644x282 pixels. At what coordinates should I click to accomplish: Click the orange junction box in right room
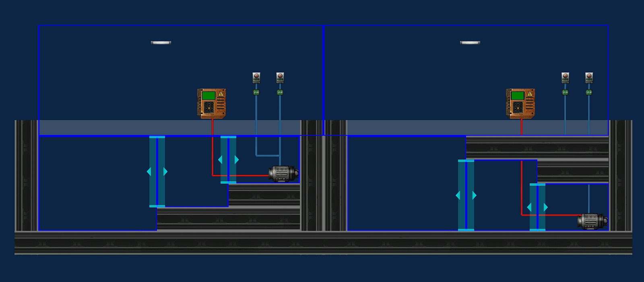point(520,104)
